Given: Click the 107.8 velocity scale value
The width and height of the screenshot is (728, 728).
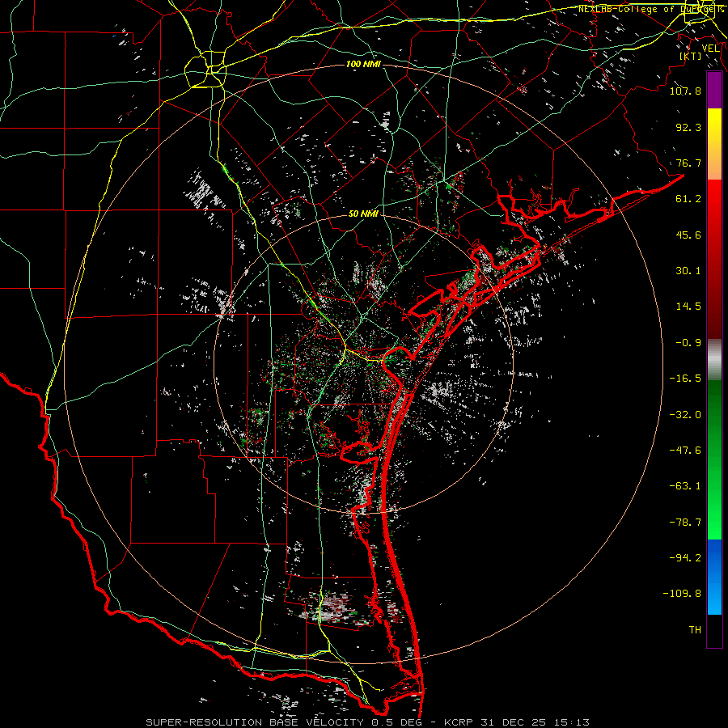Looking at the screenshot, I should [x=685, y=91].
